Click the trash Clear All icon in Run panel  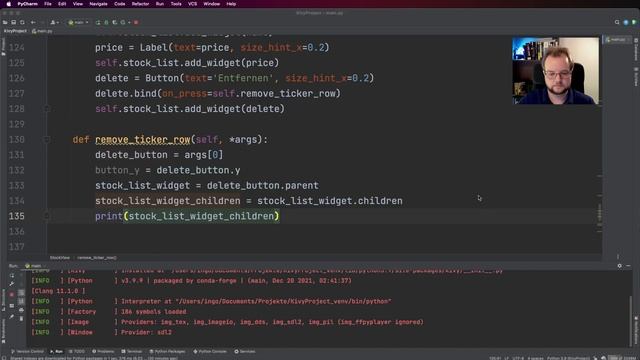21,318
